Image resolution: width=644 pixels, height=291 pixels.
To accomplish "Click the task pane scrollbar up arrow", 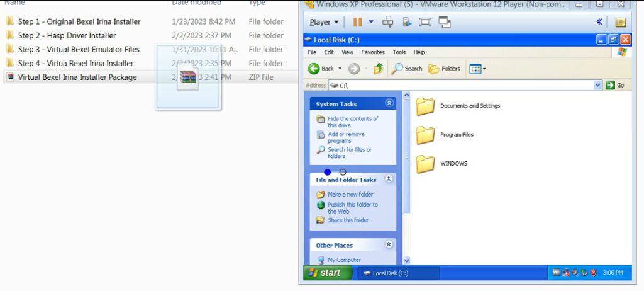I will (407, 96).
